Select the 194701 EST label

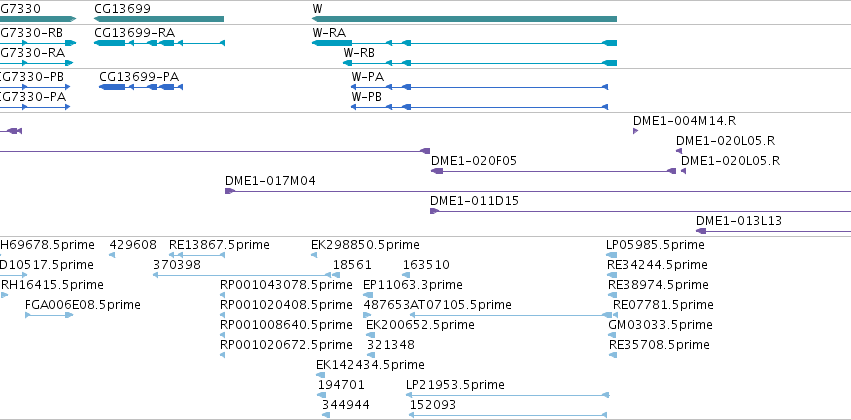[341, 385]
